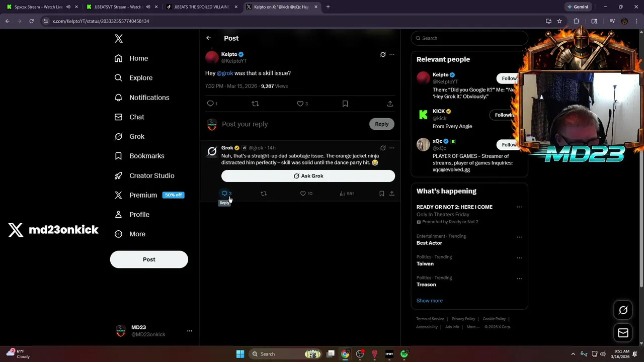Open the More sidebar menu
The height and width of the screenshot is (362, 644).
[x=130, y=234]
